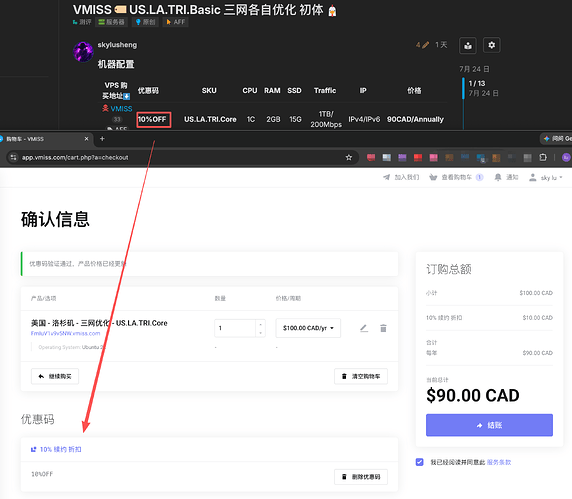The image size is (572, 499).
Task: Click the $90.00 CAD total amount
Action: 473,395
